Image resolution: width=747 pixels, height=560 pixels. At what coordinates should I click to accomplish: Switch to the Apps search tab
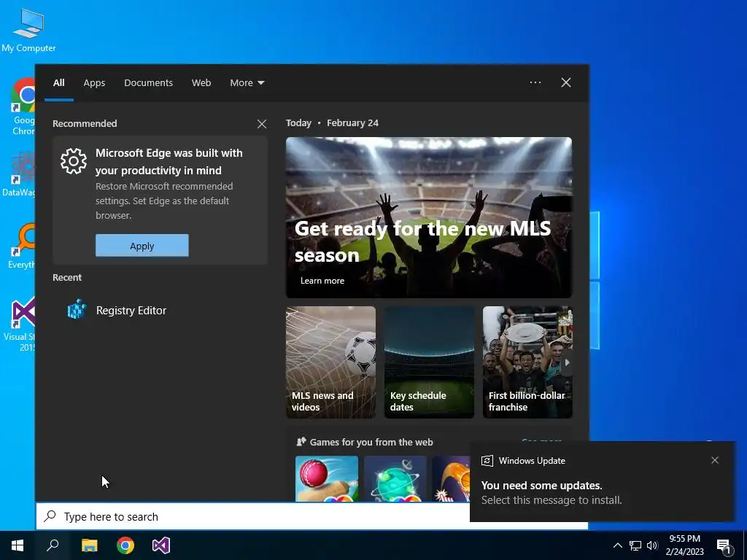click(94, 83)
